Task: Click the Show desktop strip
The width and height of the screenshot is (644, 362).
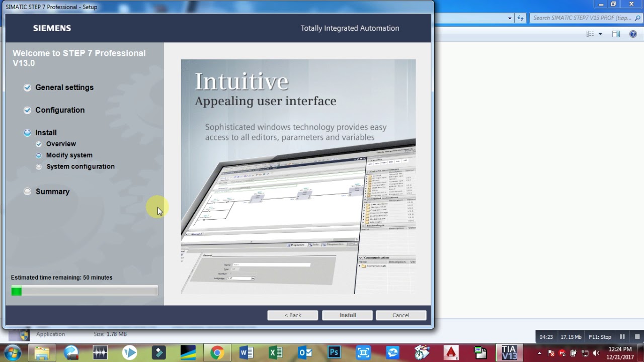Action: click(x=640, y=352)
